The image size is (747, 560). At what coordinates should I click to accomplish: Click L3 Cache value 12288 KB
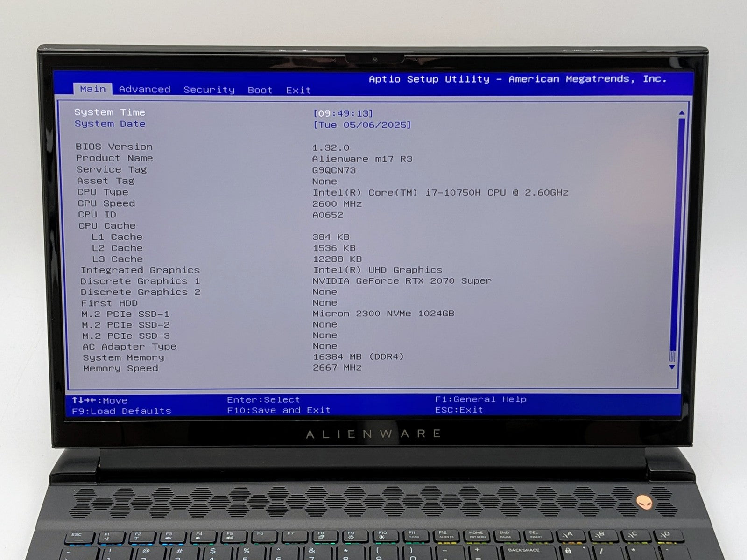pyautogui.click(x=338, y=259)
